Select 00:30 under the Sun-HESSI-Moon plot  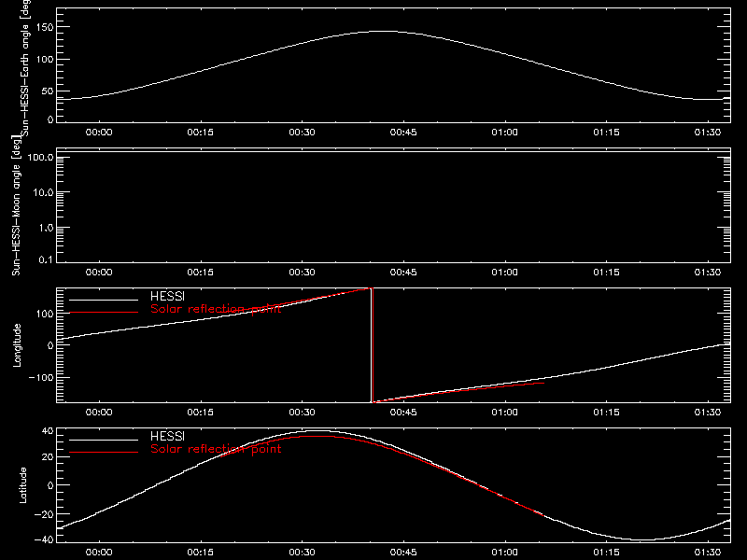pyautogui.click(x=302, y=273)
